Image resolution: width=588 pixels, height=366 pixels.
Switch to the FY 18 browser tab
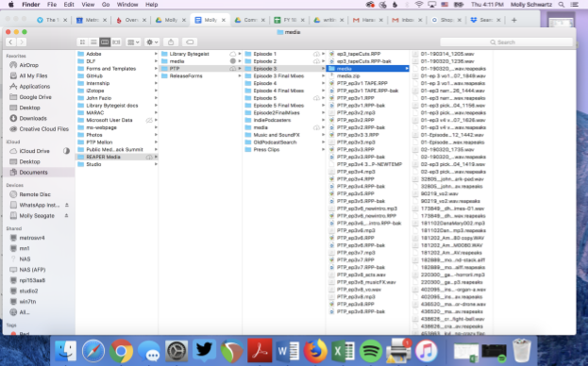[x=289, y=20]
